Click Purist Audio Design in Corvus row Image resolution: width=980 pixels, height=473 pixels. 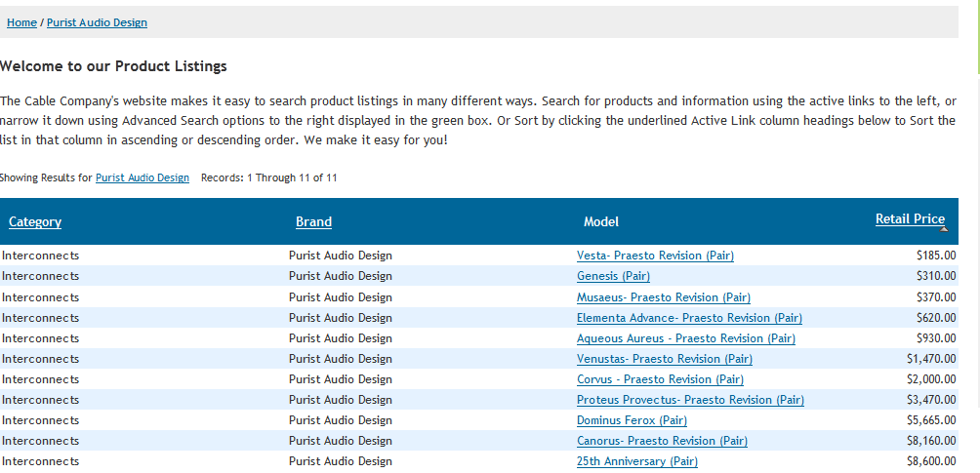[x=341, y=380]
